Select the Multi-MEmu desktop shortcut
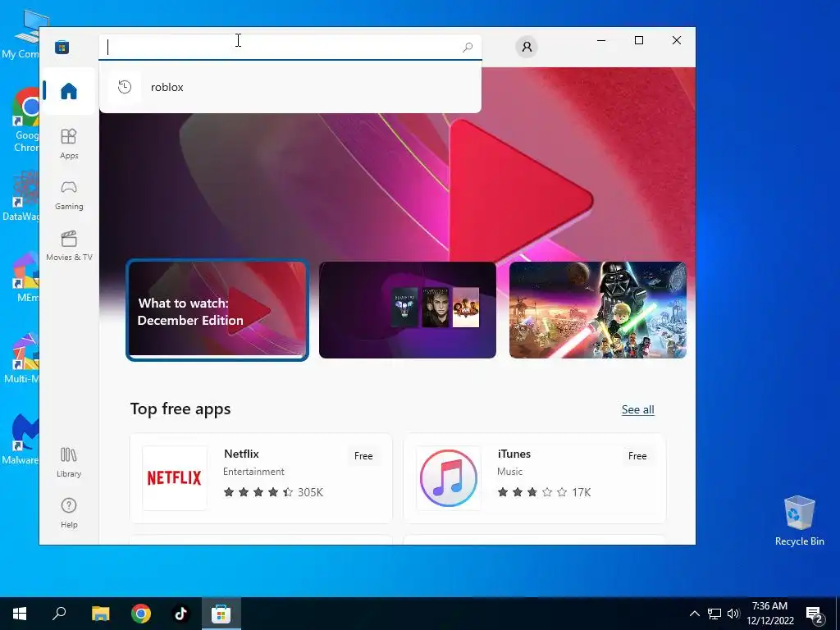Screen dimensions: 840x630 21,358
